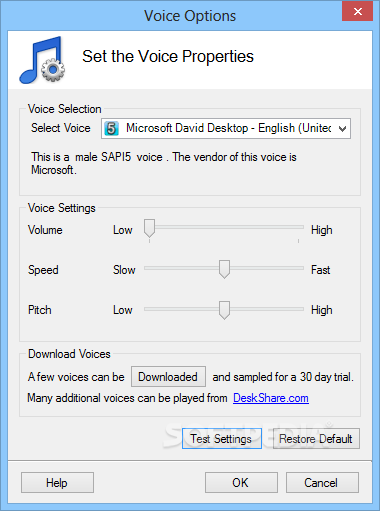Open Help for voice options
The width and height of the screenshot is (380, 511).
point(57,482)
